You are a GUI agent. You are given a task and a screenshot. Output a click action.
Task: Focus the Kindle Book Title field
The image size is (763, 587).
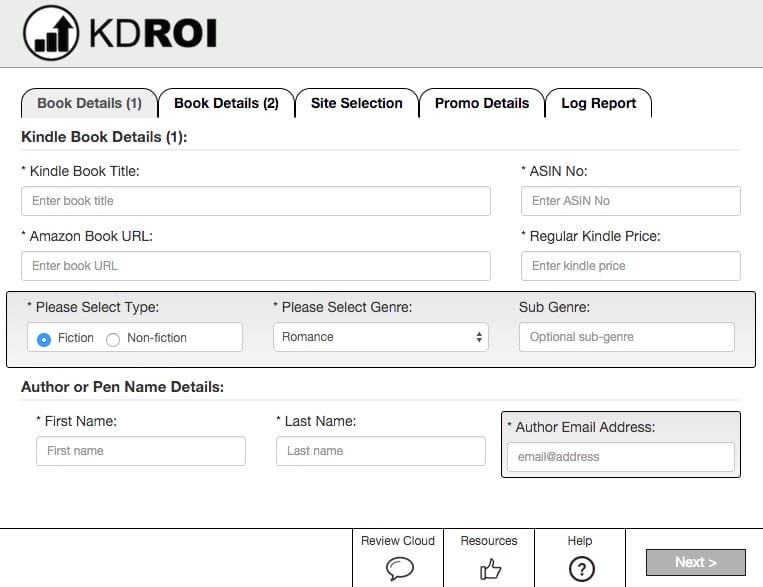256,201
